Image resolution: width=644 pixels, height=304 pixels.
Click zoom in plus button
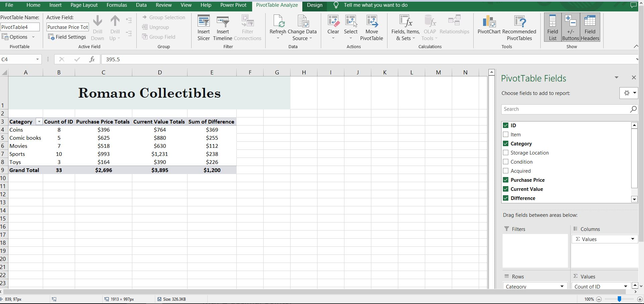[x=640, y=299]
